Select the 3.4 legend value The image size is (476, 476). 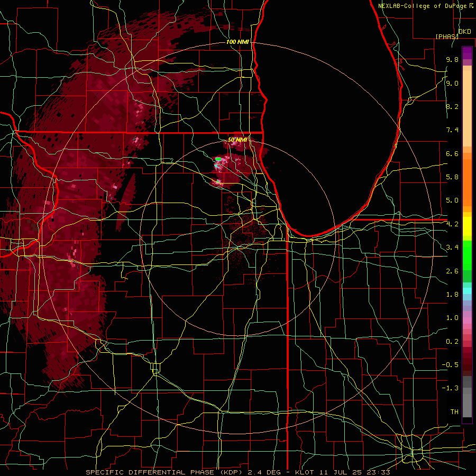[452, 248]
